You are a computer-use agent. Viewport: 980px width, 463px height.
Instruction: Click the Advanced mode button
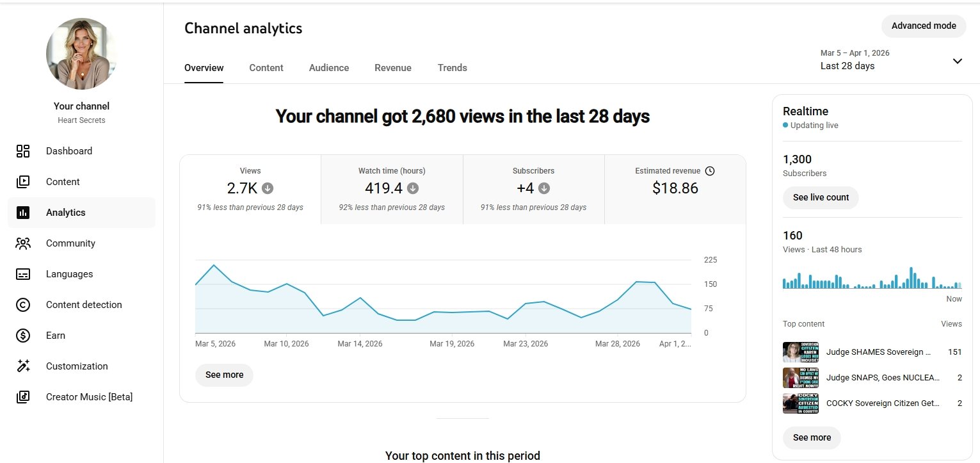(x=923, y=26)
